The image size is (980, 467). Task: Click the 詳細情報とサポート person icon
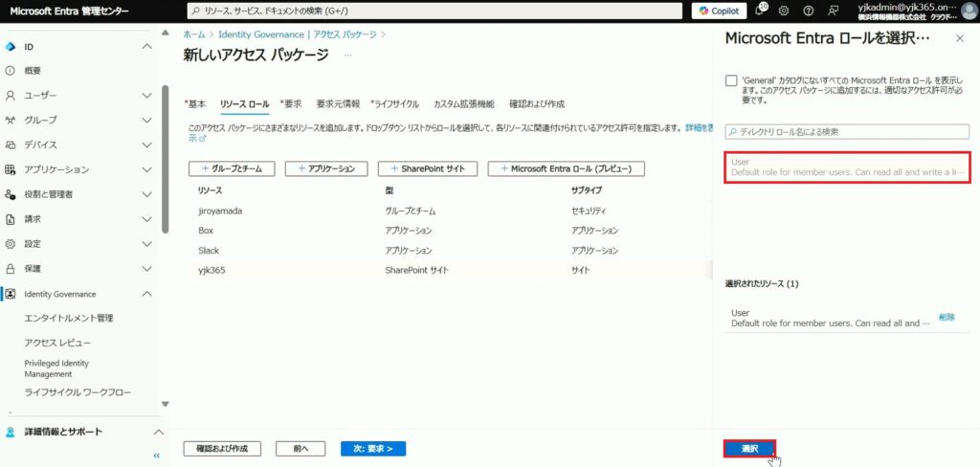[10, 432]
